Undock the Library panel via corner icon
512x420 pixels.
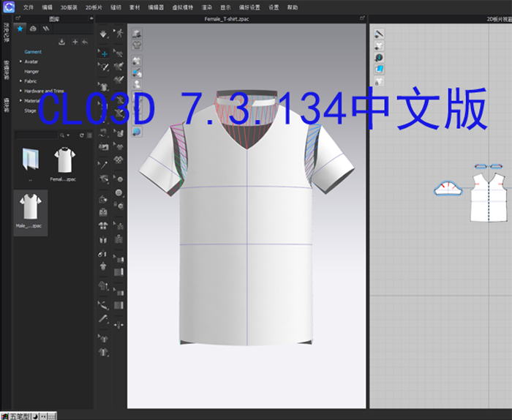coord(18,18)
